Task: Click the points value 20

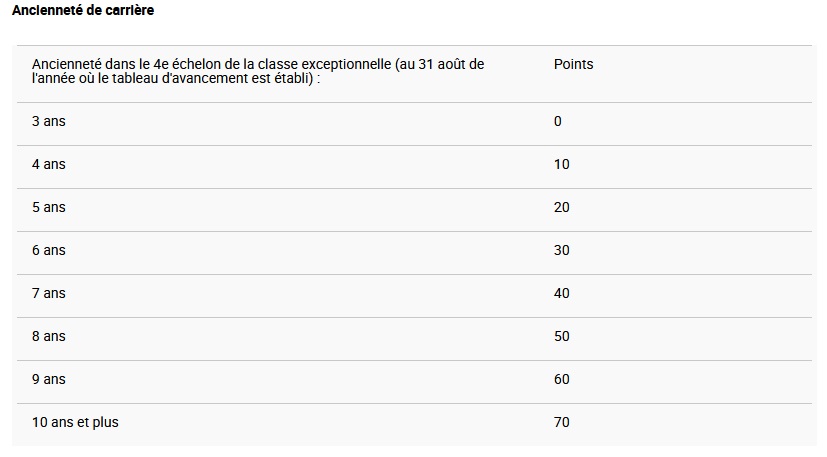Action: point(561,207)
